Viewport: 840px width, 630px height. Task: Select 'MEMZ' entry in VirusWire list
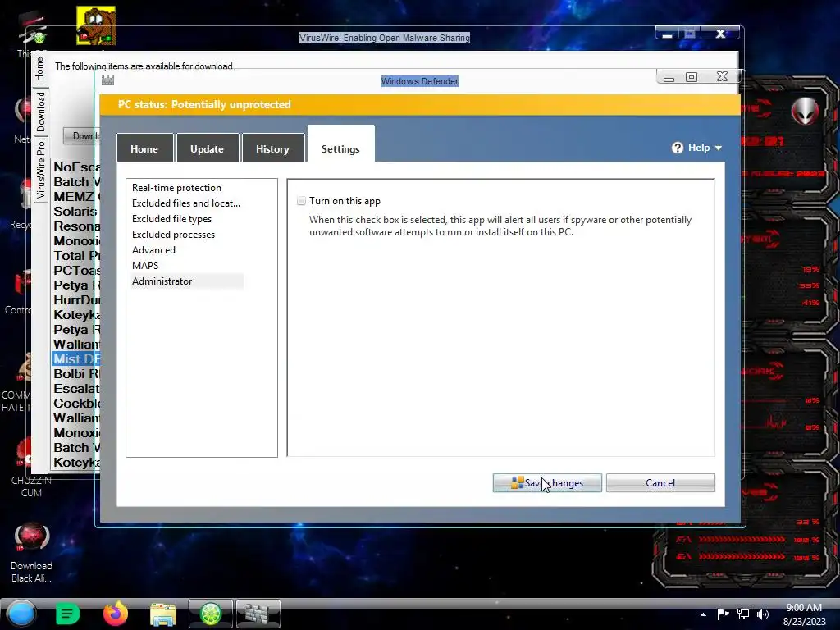76,197
